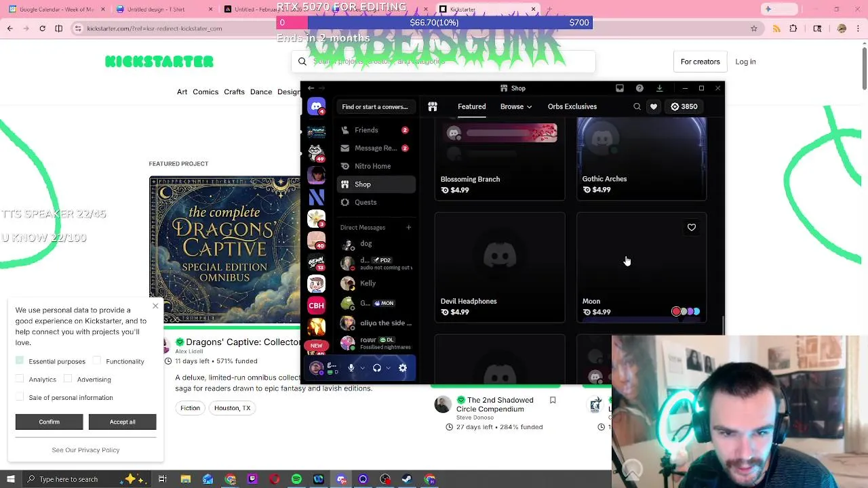Expand the headphones output options arrow
This screenshot has height=488, width=868.
388,368
